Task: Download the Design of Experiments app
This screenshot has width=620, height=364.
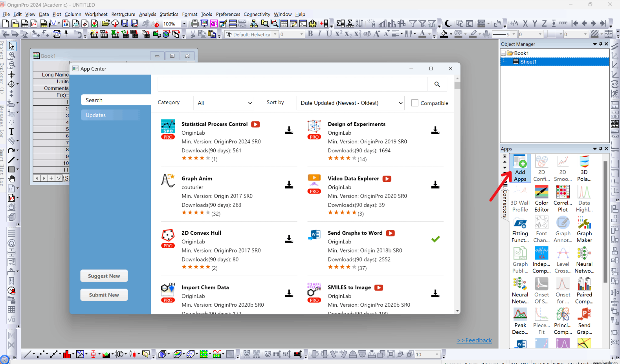Action: coord(435,130)
